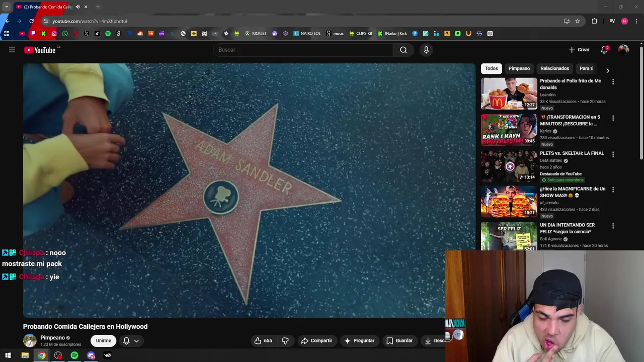Open the MAGNIFICARNE burger video thumbnail
Screen dimensions: 644x362
(509, 202)
